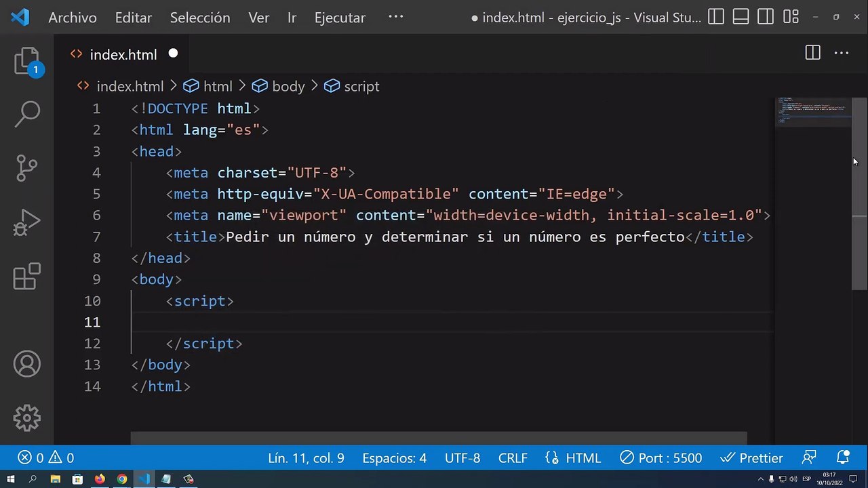Open the volume control in system tray
This screenshot has width=868, height=488.
[793, 479]
